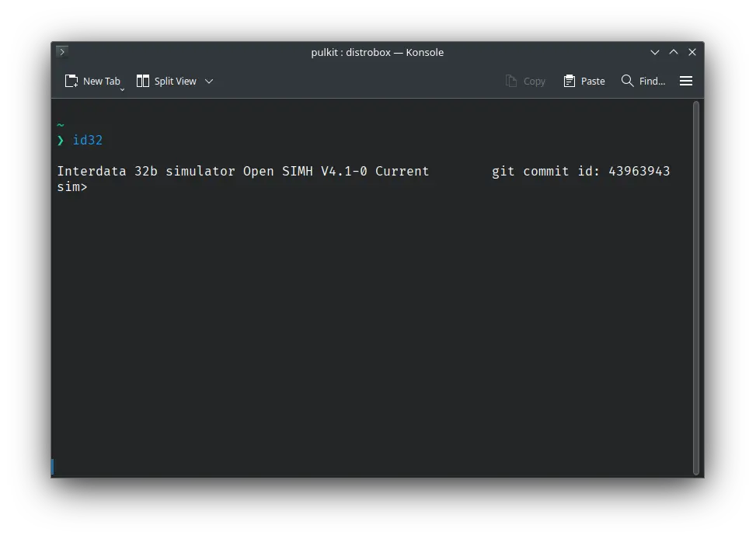
Task: Click the terminal vertical scrollbar
Action: [x=695, y=288]
